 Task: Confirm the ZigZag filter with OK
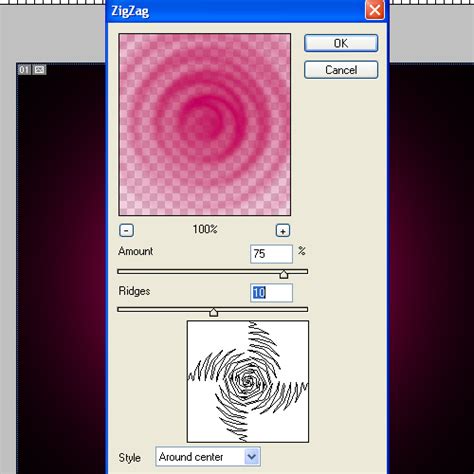pos(341,43)
